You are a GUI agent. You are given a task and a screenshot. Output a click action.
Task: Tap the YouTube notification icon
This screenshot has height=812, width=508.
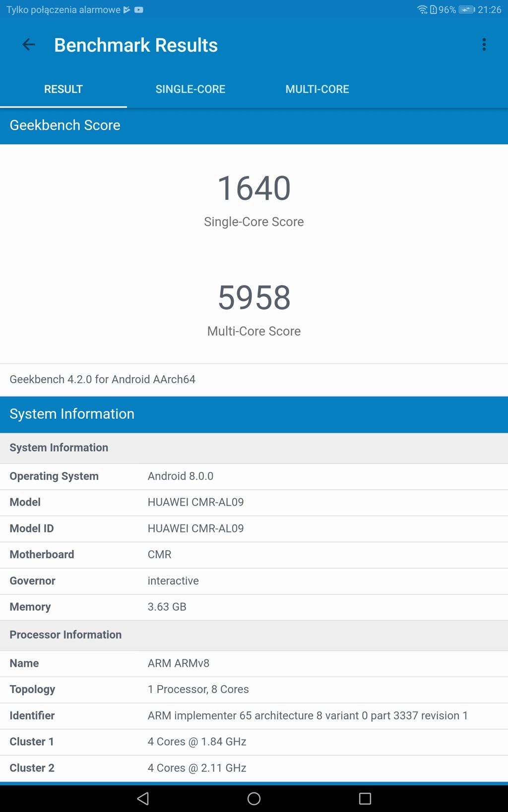pos(139,10)
